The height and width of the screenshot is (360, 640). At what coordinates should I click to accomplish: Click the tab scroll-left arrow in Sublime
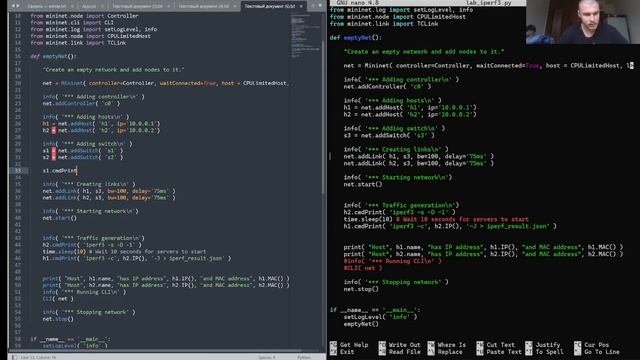click(x=13, y=6)
